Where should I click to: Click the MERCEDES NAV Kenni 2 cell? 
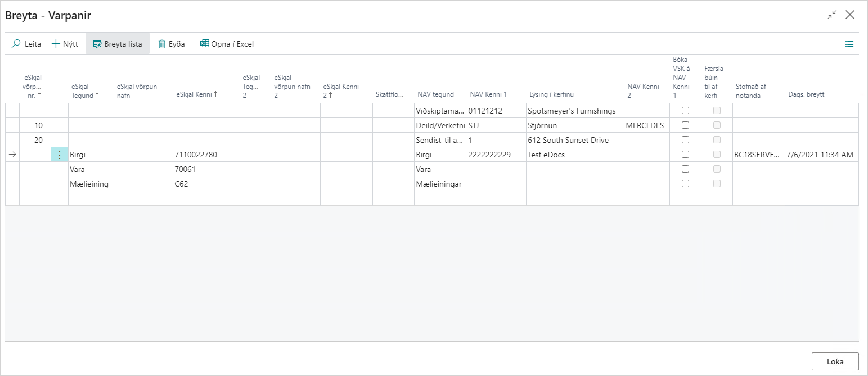pos(646,125)
